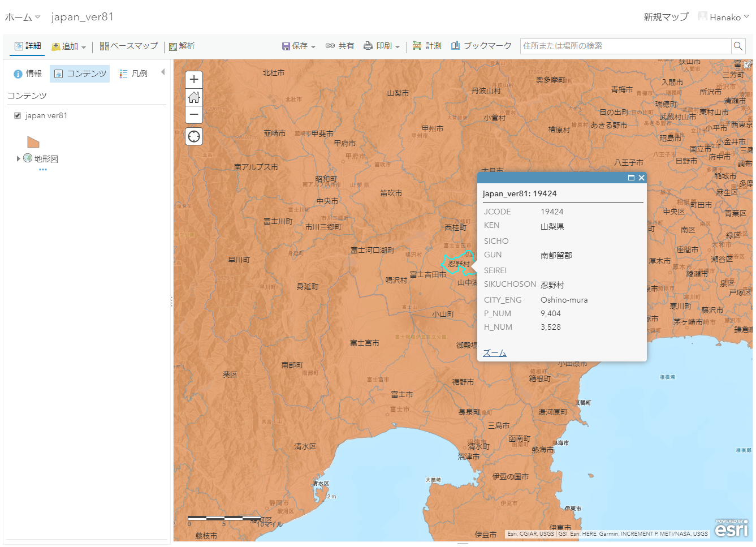This screenshot has width=756, height=547.
Task: Zoom in with the plus button
Action: pos(194,80)
